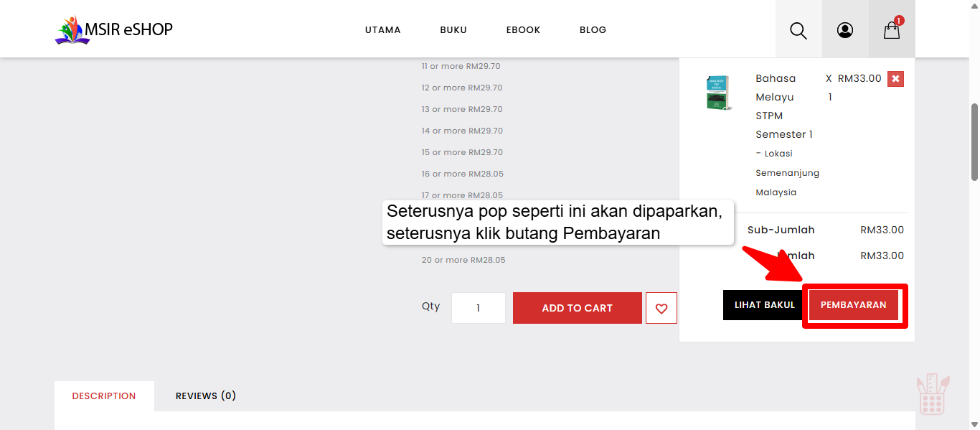This screenshot has width=980, height=430.
Task: Click the '16 or more RM28.05' price row
Action: pos(462,174)
